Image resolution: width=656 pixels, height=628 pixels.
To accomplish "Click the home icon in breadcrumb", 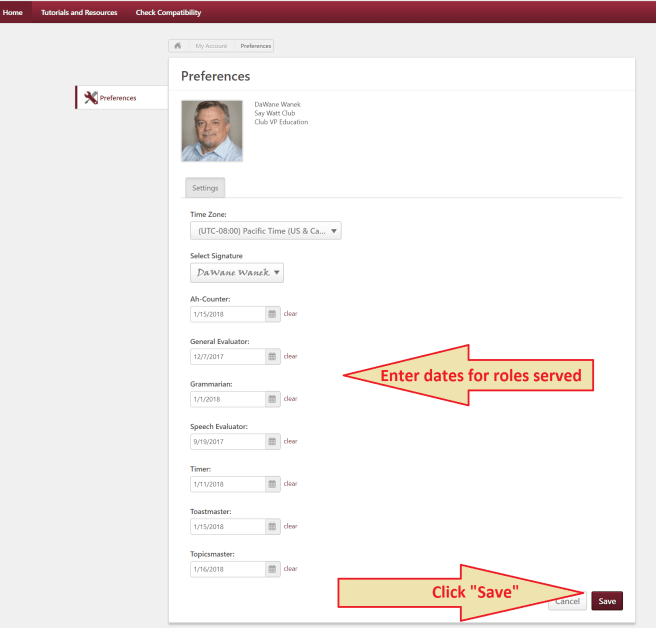I will click(178, 46).
